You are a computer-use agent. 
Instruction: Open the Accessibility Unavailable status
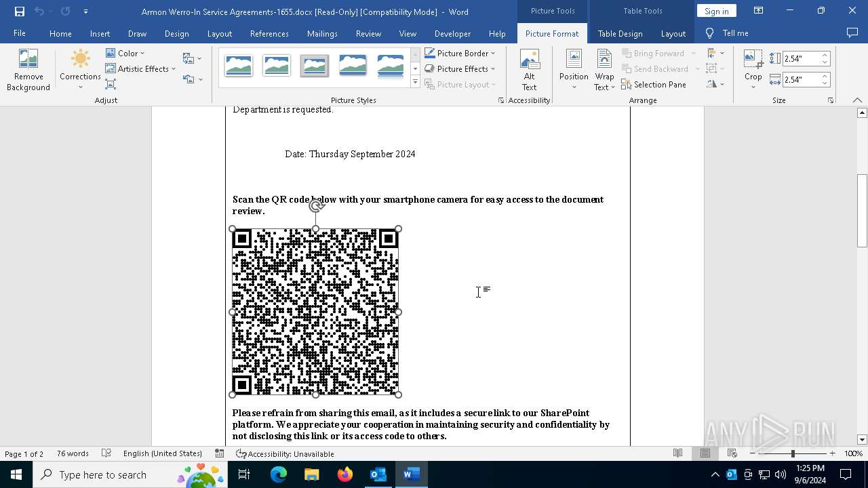[x=285, y=453]
